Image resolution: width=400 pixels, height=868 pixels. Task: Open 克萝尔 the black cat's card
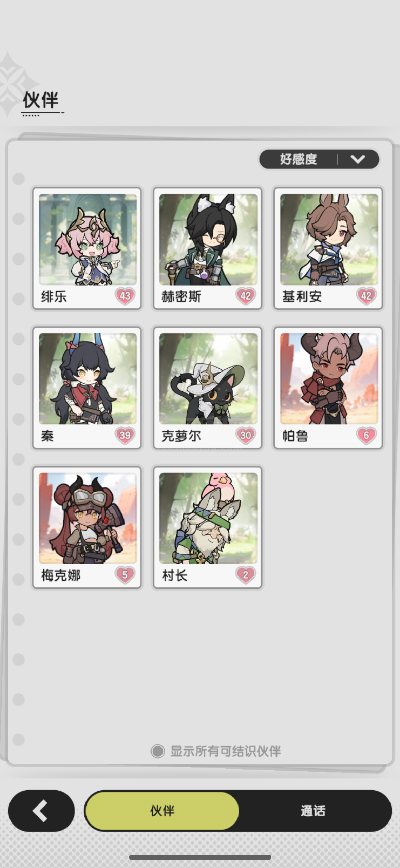point(208,379)
